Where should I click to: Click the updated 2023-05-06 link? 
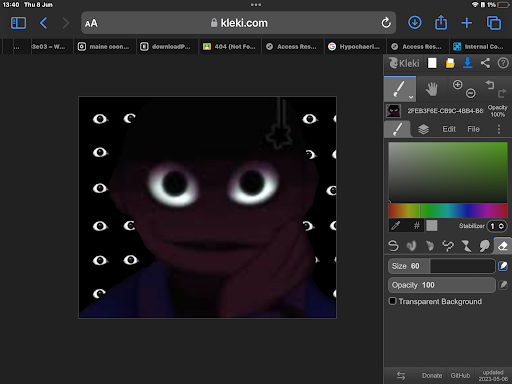pyautogui.click(x=493, y=376)
